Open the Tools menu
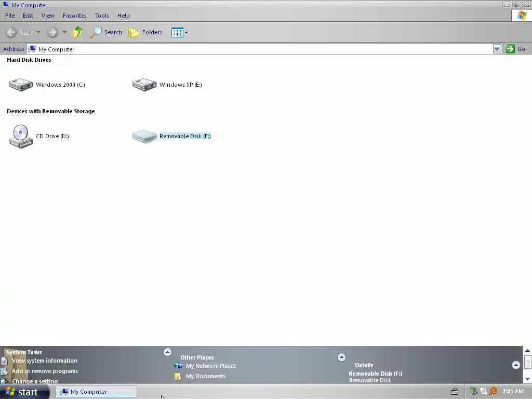 pyautogui.click(x=102, y=16)
